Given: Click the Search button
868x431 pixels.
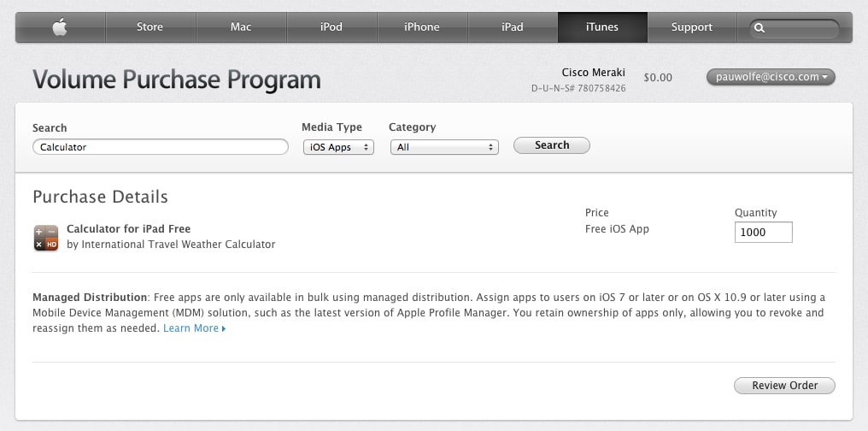Looking at the screenshot, I should 552,145.
